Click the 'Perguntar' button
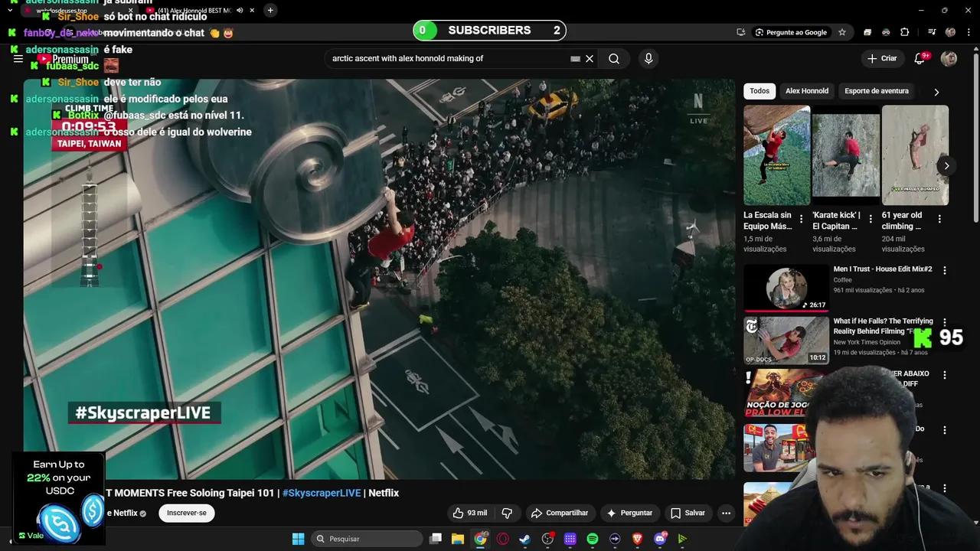 click(629, 513)
